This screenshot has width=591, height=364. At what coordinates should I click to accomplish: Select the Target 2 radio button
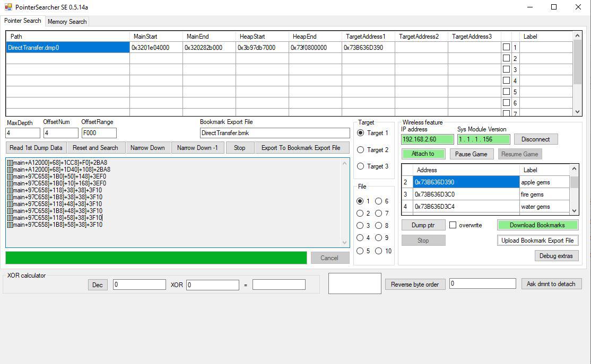point(361,150)
